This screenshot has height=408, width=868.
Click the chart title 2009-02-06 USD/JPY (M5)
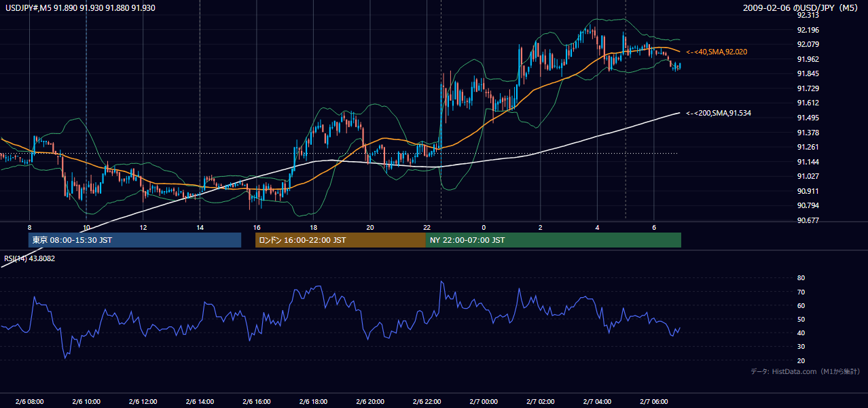(801, 8)
